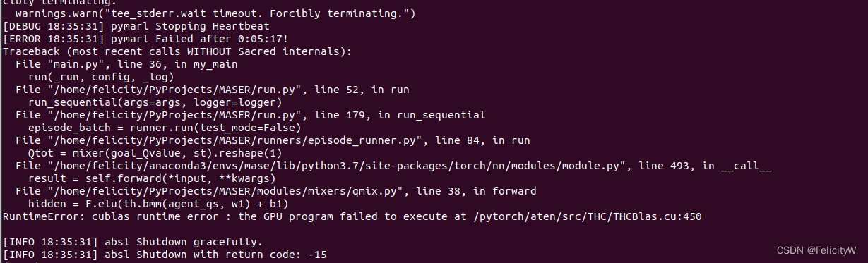Image resolution: width=868 pixels, height=263 pixels.
Task: Click the 'hidden = F.elu(th.bmm' code line
Action: [158, 204]
